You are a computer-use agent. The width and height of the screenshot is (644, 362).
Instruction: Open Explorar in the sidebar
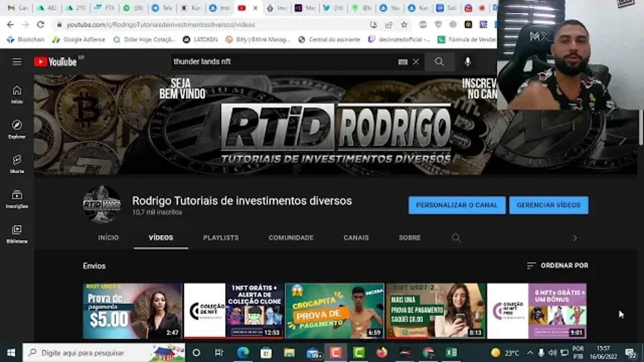17,129
